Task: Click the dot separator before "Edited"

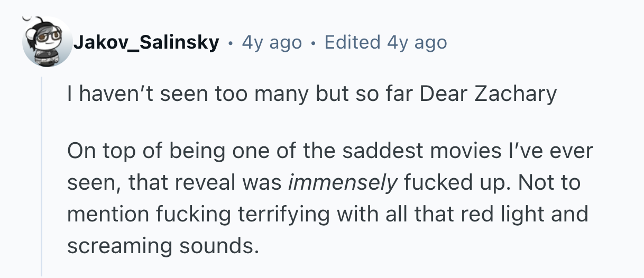Action: click(314, 42)
